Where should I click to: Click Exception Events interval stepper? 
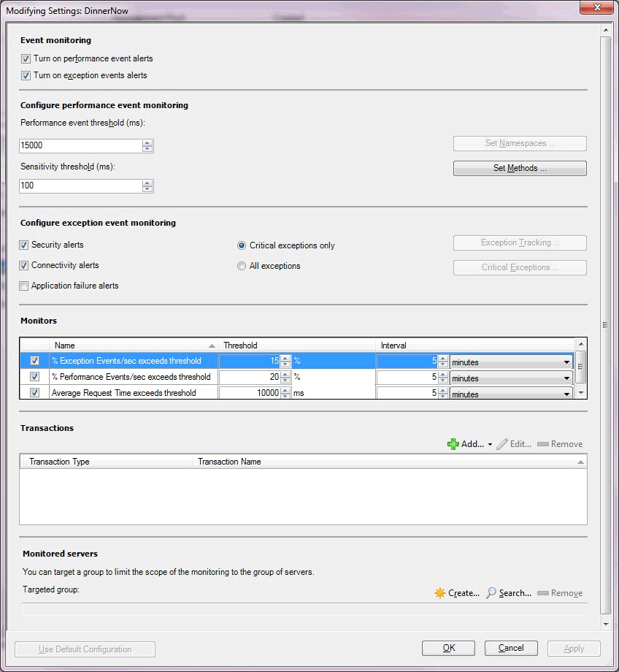443,362
